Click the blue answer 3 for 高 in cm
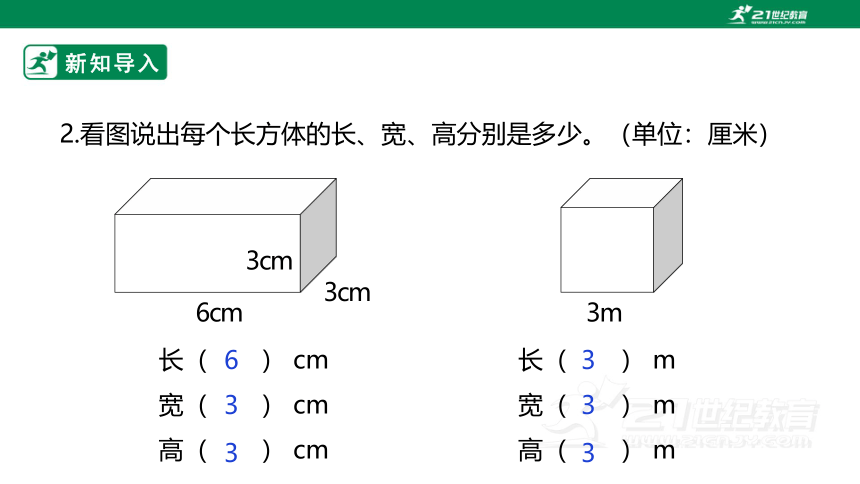The height and width of the screenshot is (484, 860). (231, 453)
